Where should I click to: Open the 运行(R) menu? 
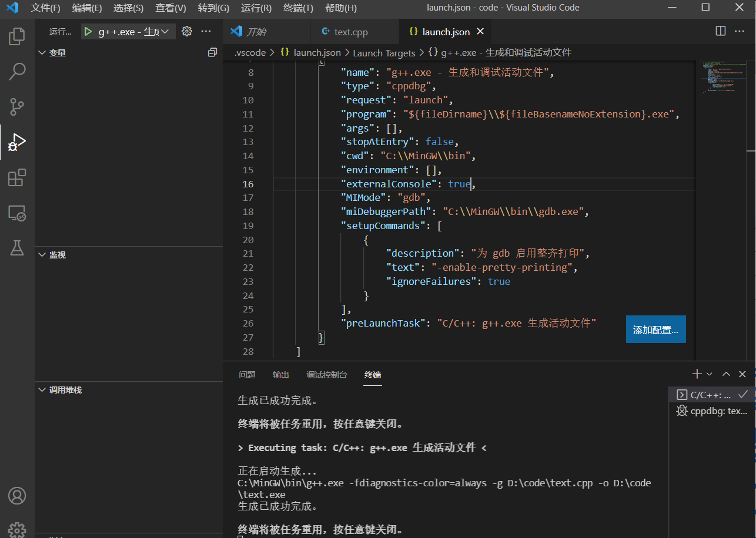[x=256, y=8]
